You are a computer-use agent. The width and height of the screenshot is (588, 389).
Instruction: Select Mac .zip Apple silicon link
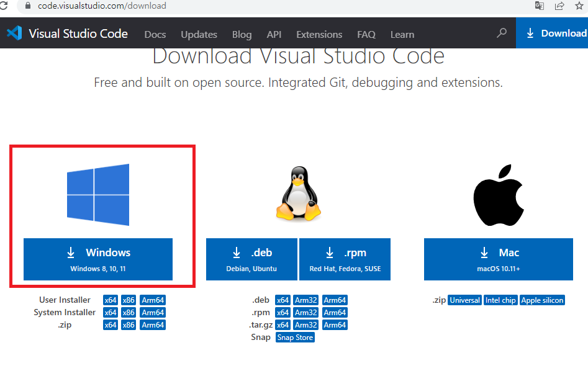(x=542, y=300)
